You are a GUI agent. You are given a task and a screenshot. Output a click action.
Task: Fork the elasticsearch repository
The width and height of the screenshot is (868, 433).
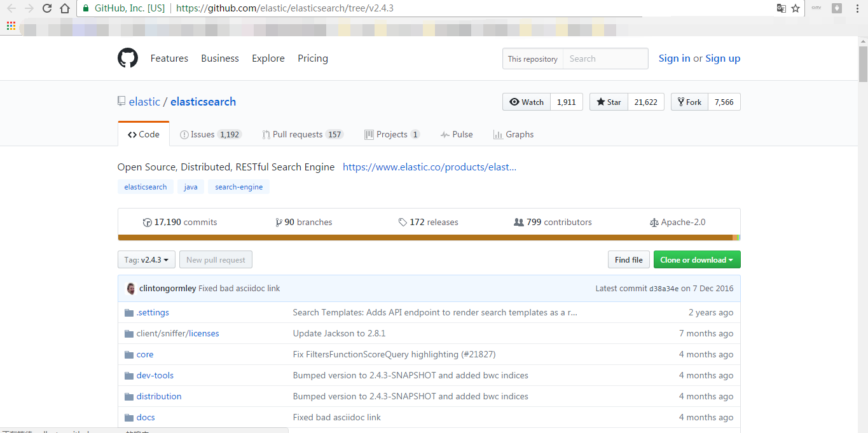pos(689,102)
